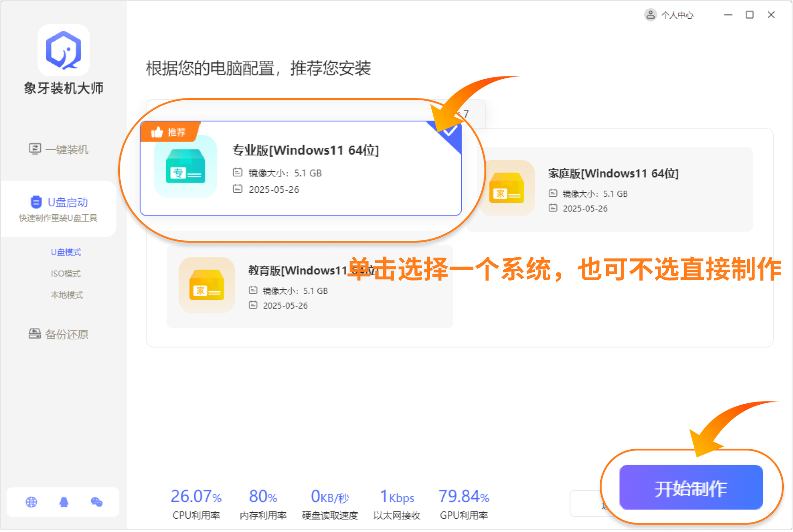Click the yellow 教育版 box icon

(x=206, y=285)
